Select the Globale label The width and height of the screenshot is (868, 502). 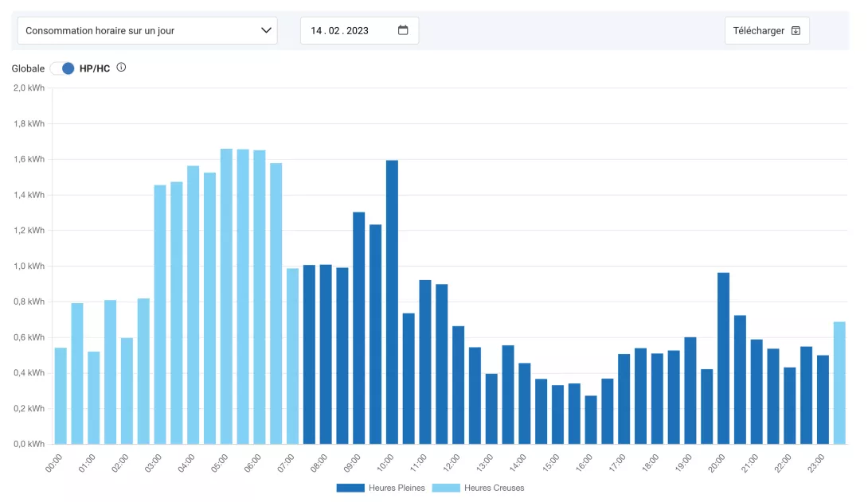pyautogui.click(x=28, y=68)
